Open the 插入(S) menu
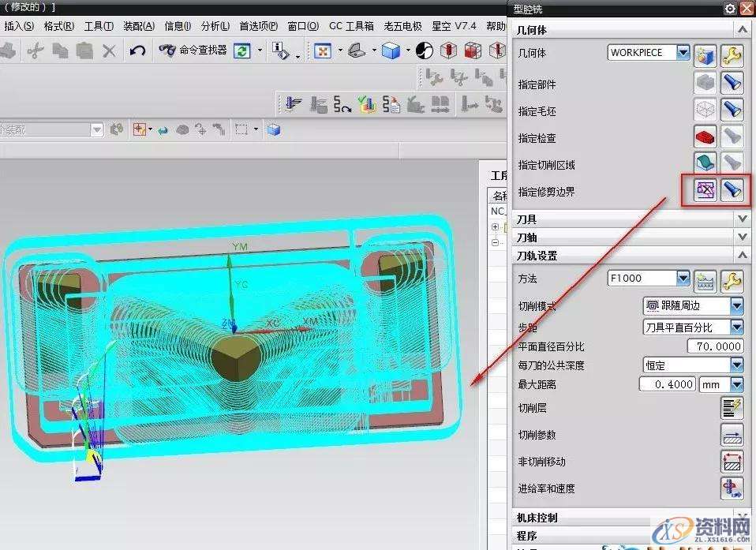The image size is (756, 550). 17,25
